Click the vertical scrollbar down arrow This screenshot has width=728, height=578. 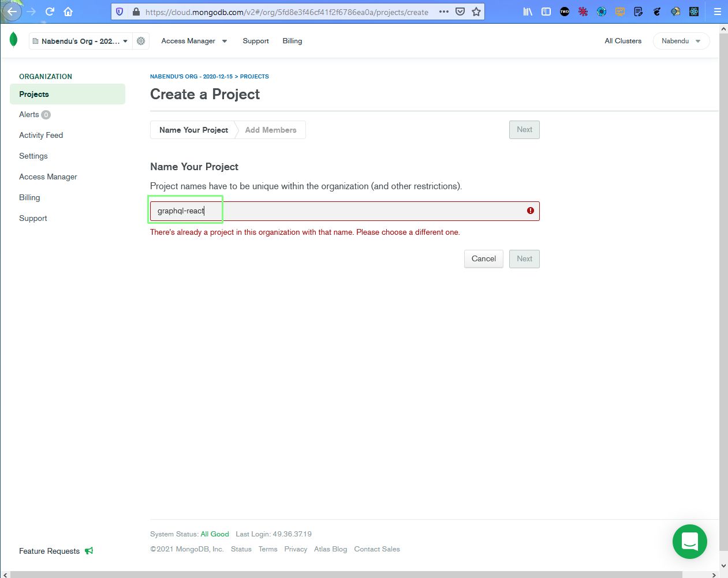[723, 566]
